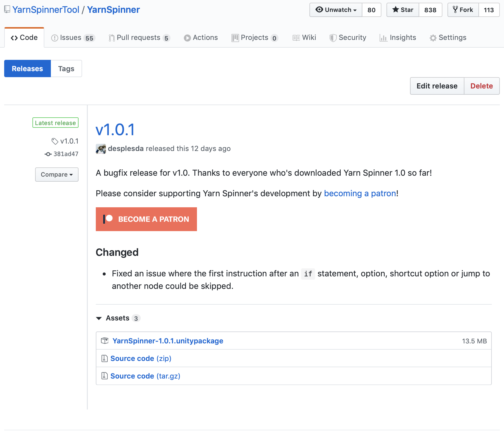This screenshot has height=436, width=504.
Task: Fork the repository
Action: tap(463, 10)
